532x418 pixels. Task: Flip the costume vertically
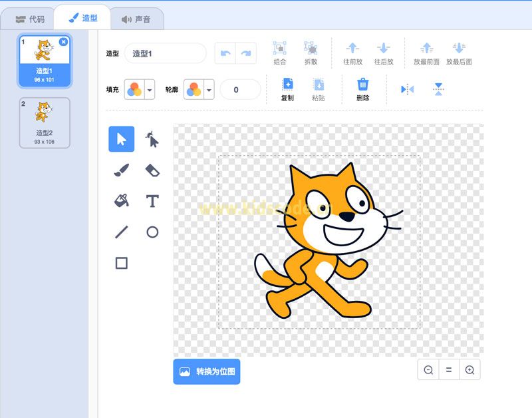[438, 89]
